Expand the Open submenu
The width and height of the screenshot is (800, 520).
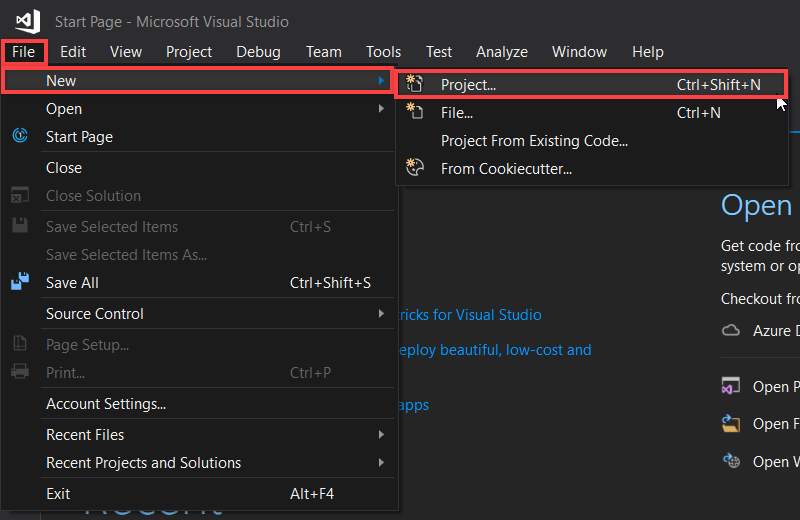(x=200, y=109)
